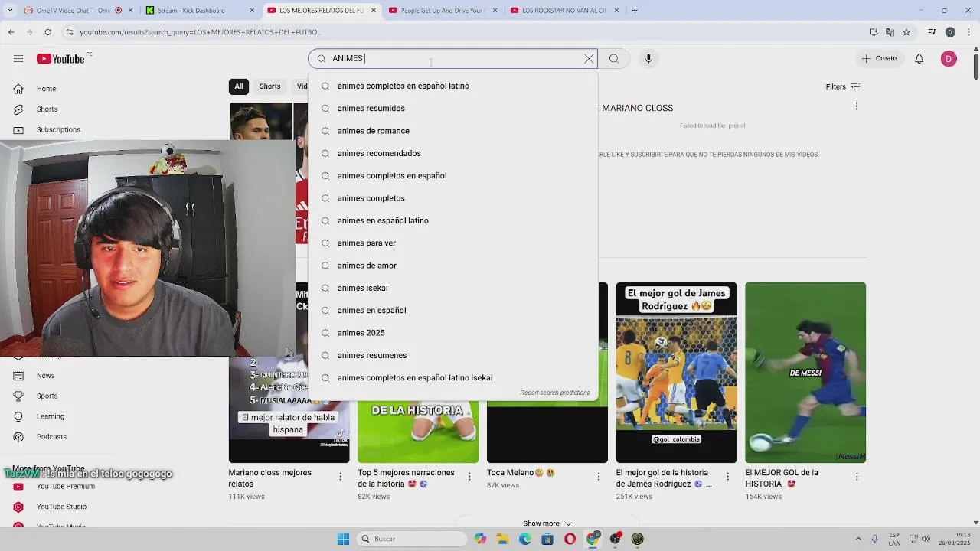Open the YouTube hamburger guide menu

click(x=18, y=59)
